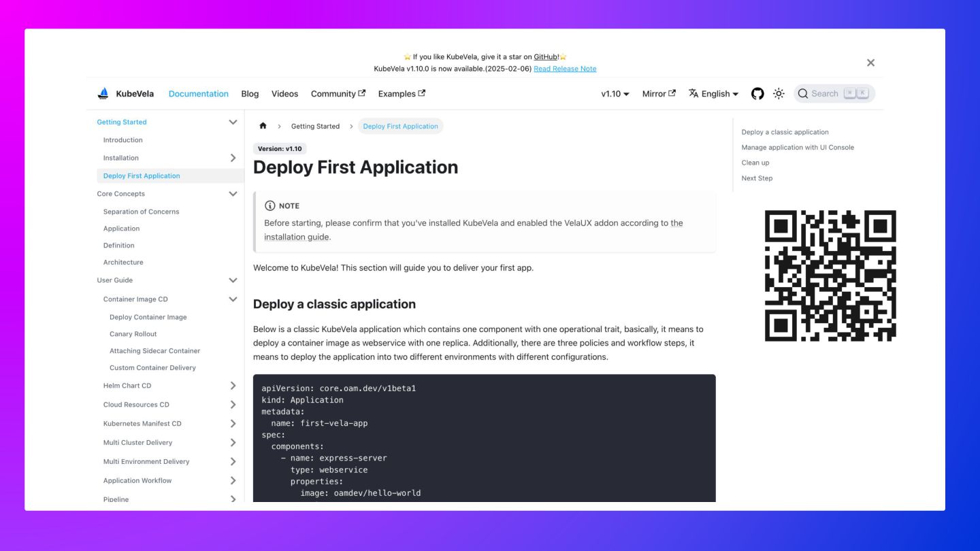
Task: Click the language translate icon
Action: pyautogui.click(x=693, y=93)
